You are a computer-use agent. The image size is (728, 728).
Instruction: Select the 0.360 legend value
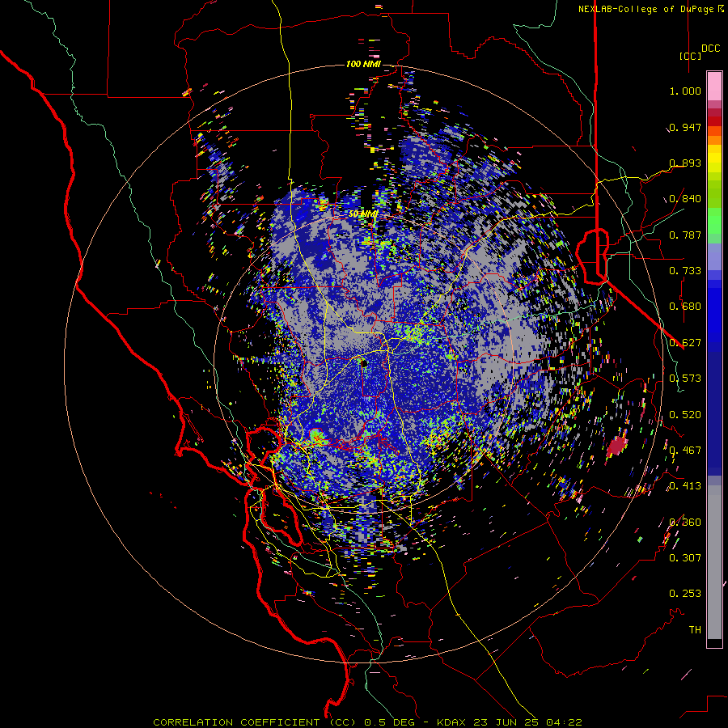point(685,523)
